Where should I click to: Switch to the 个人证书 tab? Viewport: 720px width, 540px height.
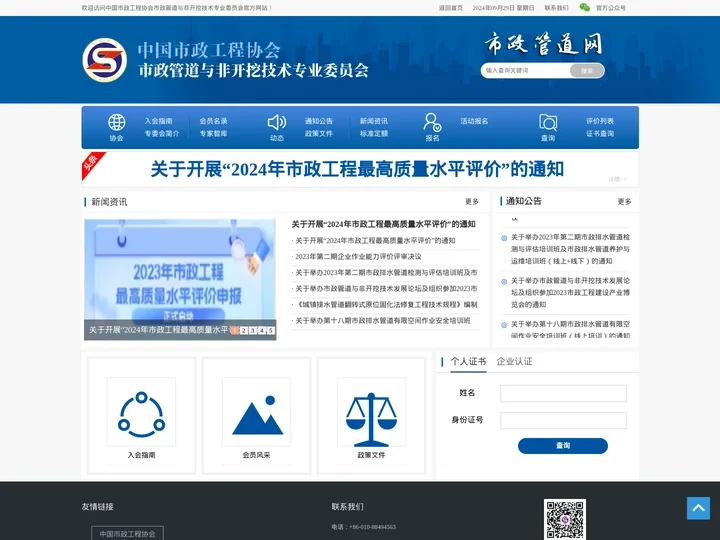pyautogui.click(x=468, y=361)
